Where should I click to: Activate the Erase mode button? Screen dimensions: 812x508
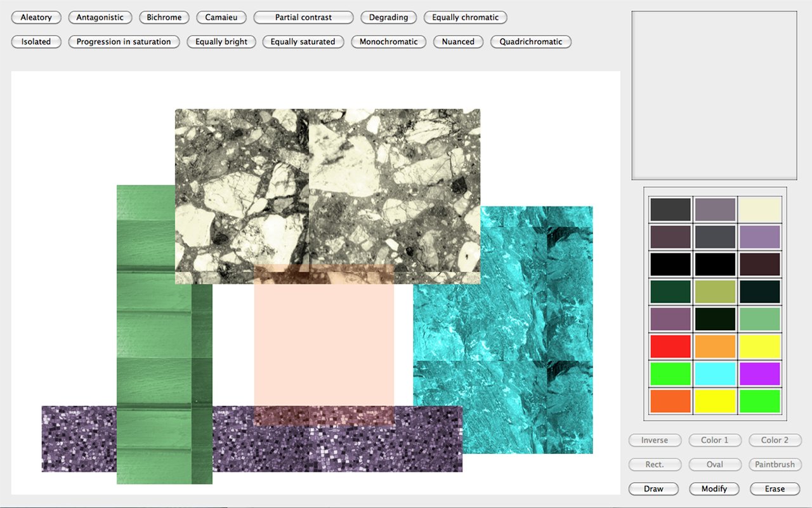[775, 489]
